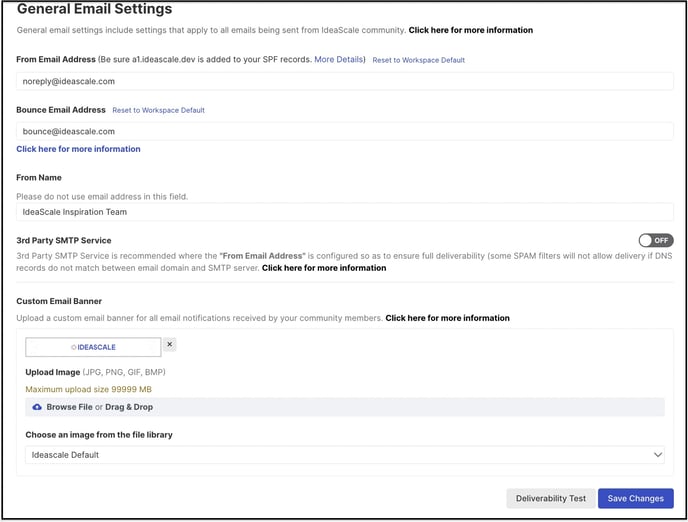Toggle the 3rd Party SMTP Service switch
The height and width of the screenshot is (522, 688).
tap(656, 240)
